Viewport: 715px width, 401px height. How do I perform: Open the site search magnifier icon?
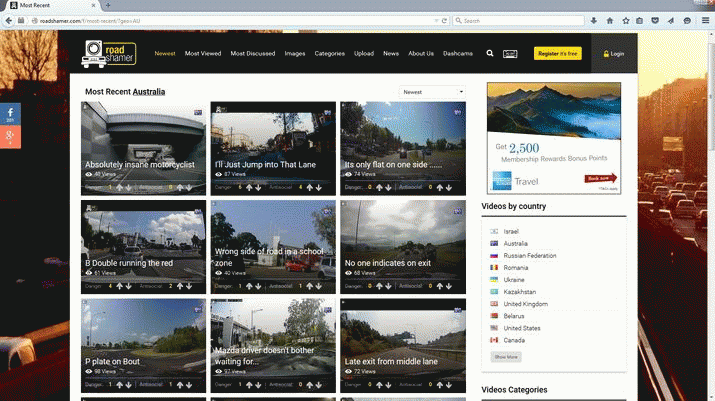(490, 53)
